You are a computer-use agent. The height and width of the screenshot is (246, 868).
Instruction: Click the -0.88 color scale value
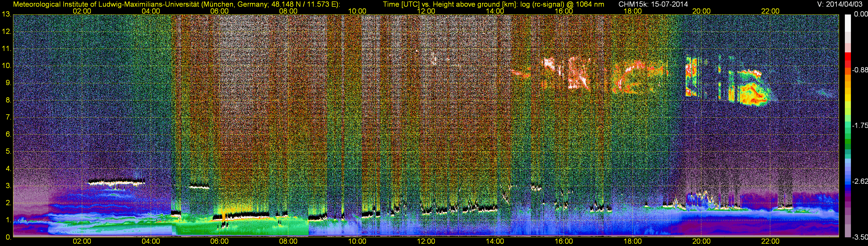[860, 70]
